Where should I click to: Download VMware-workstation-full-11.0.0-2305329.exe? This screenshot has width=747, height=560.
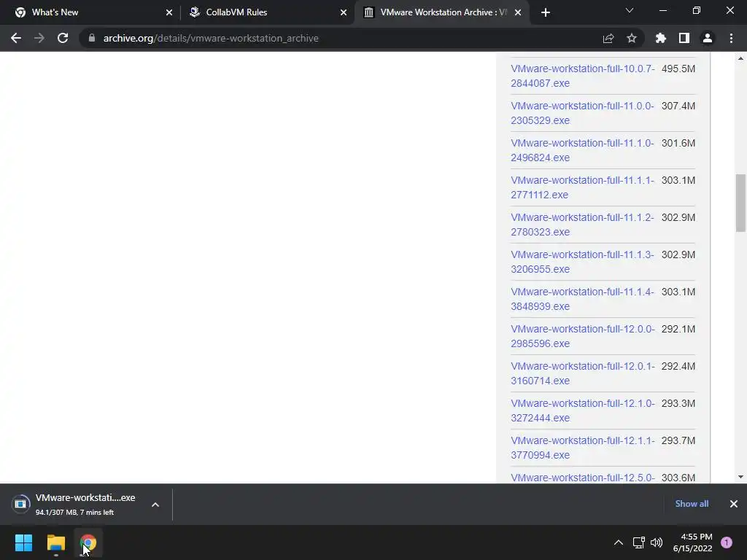(x=582, y=113)
